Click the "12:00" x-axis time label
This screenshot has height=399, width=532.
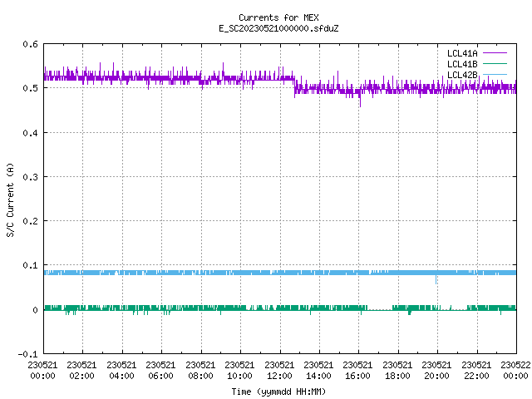coord(279,376)
